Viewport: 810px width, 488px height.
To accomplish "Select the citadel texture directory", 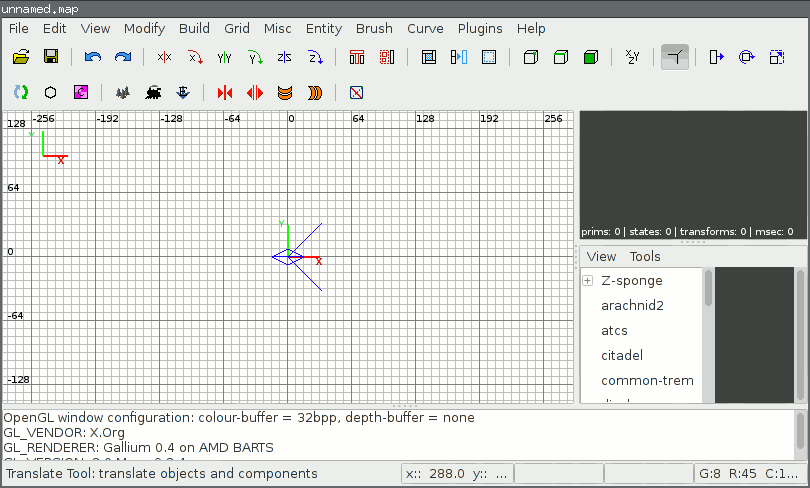I will point(621,355).
